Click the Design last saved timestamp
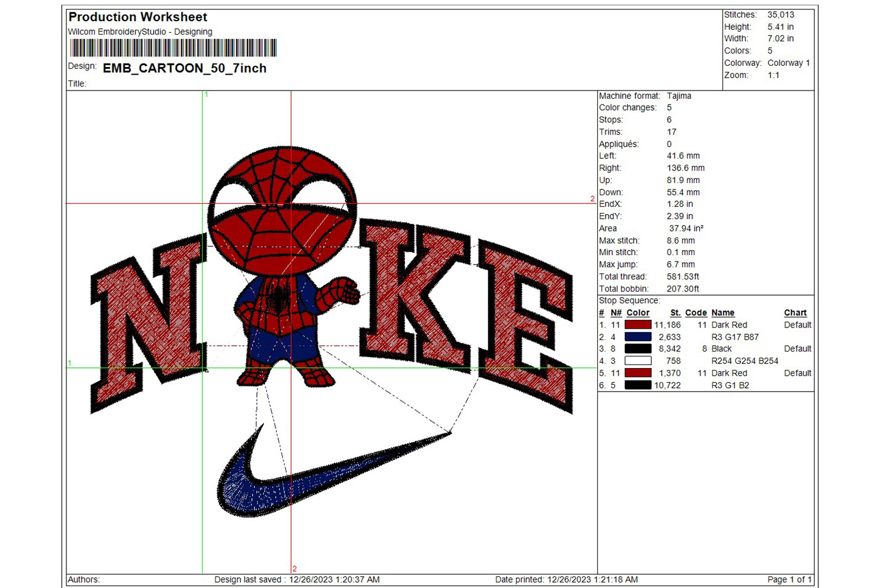This screenshot has height=588, width=883. [297, 580]
